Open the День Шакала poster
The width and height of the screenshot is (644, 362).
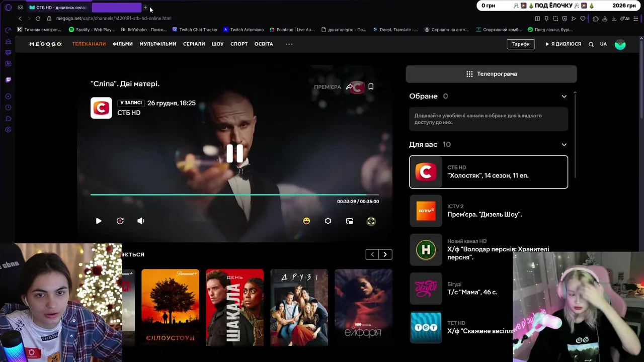point(234,307)
